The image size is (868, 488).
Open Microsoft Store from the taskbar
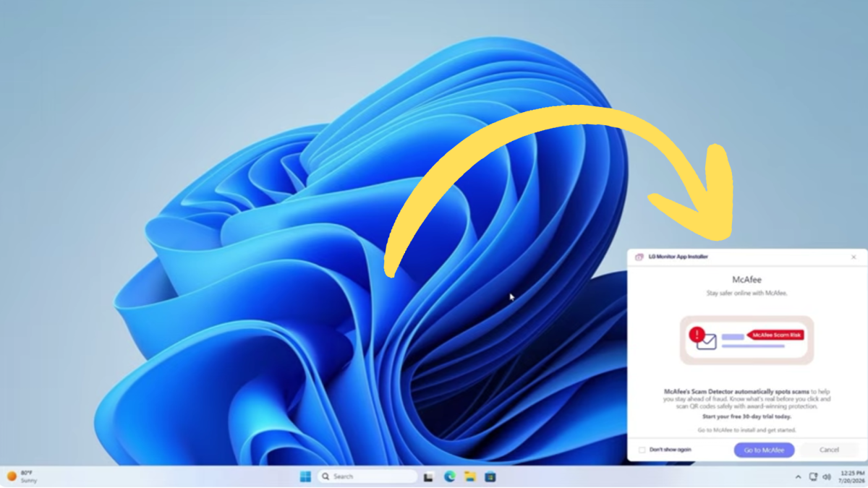[490, 476]
